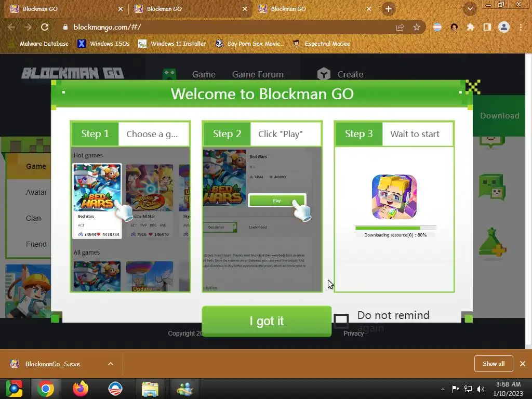Select the Avatar sidebar tab
532x399 pixels.
[36, 192]
